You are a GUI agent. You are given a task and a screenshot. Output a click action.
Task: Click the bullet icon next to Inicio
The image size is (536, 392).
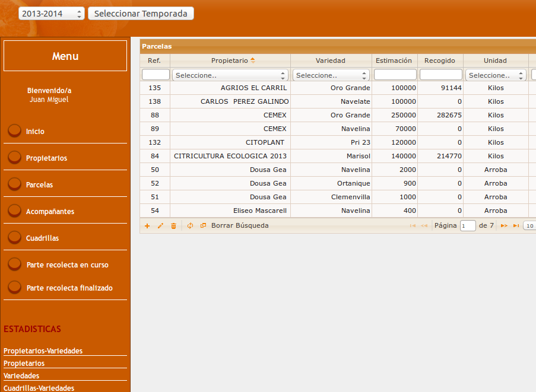coord(14,130)
